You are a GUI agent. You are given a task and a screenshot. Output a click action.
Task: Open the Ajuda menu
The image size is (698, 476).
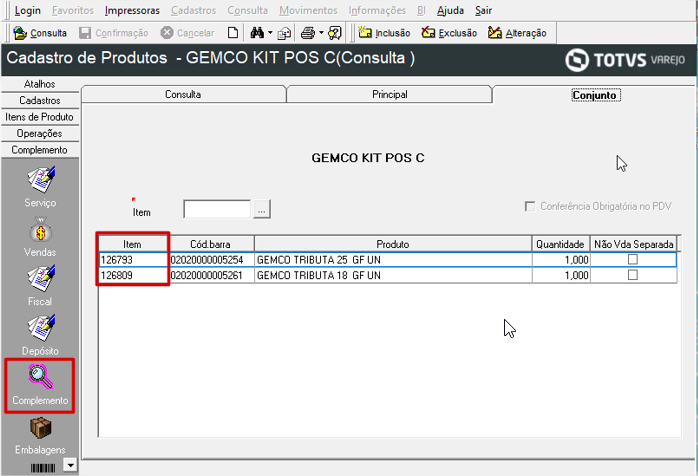pos(450,10)
